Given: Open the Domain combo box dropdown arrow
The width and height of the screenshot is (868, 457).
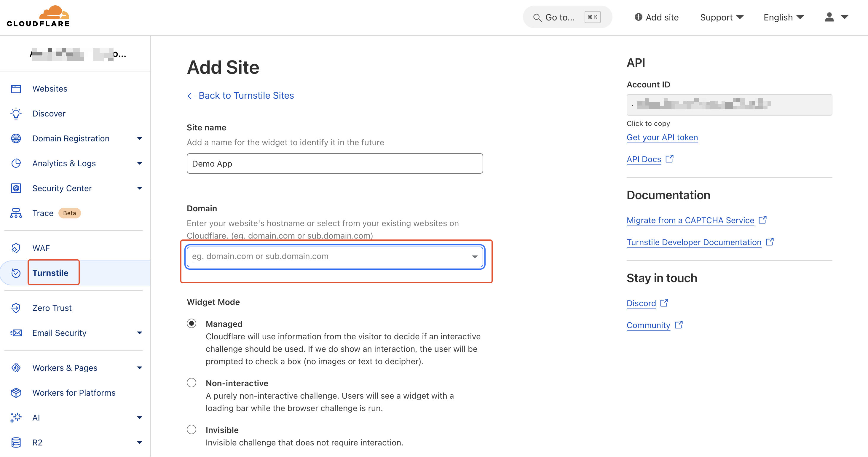Looking at the screenshot, I should point(474,257).
